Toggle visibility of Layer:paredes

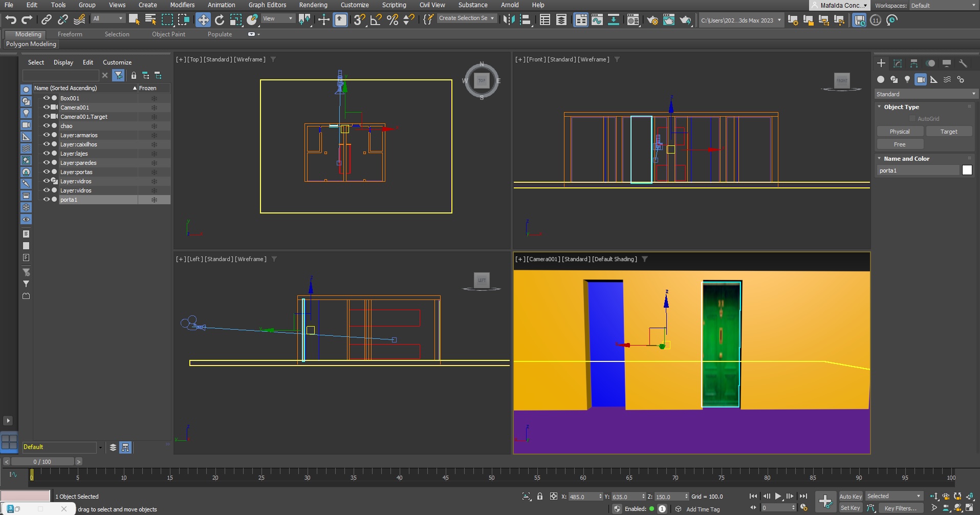46,163
